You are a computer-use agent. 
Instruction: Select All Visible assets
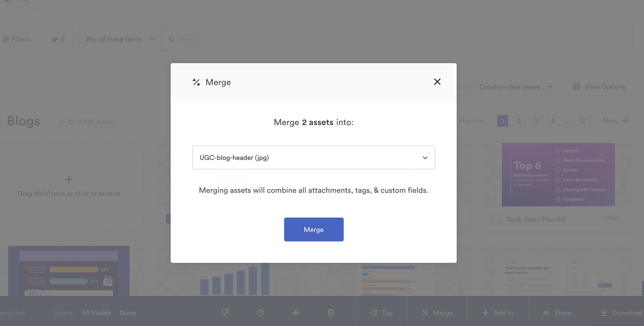pyautogui.click(x=96, y=313)
